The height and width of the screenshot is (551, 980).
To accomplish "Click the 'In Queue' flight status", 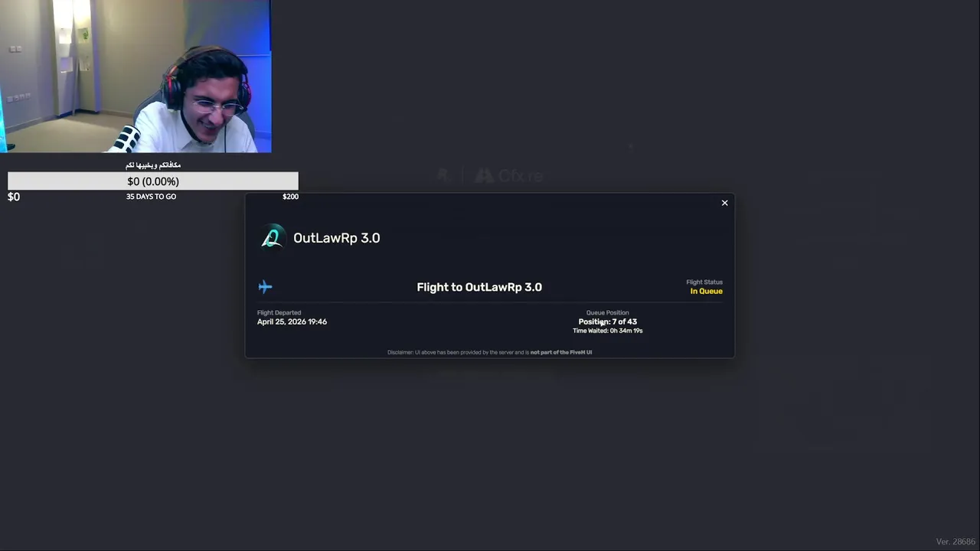I will 706,291.
